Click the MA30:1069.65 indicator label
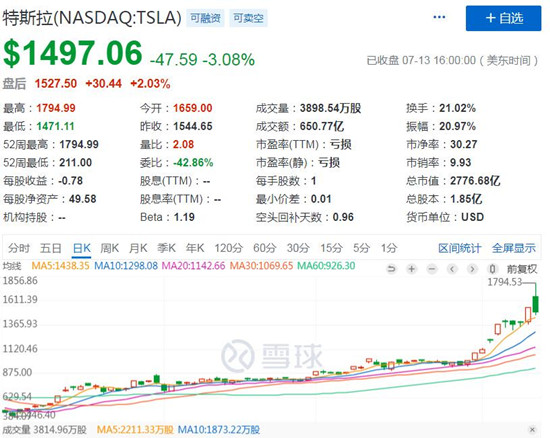 tap(261, 265)
